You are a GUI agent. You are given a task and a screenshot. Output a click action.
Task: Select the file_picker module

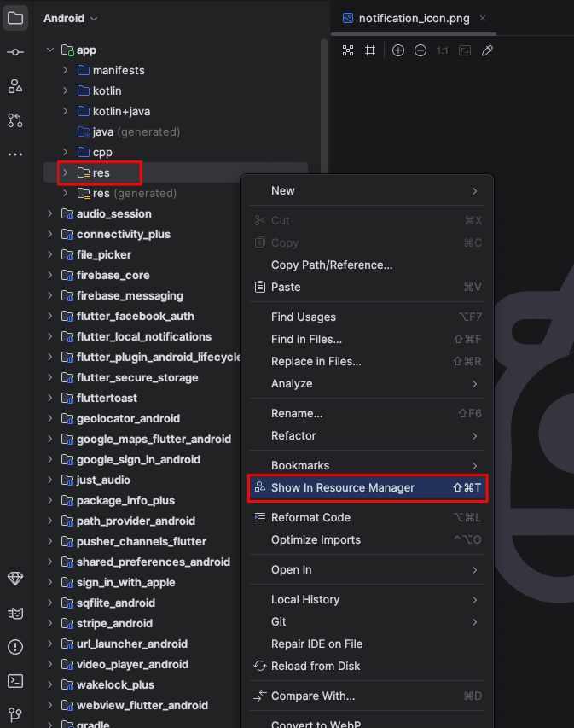(x=96, y=255)
